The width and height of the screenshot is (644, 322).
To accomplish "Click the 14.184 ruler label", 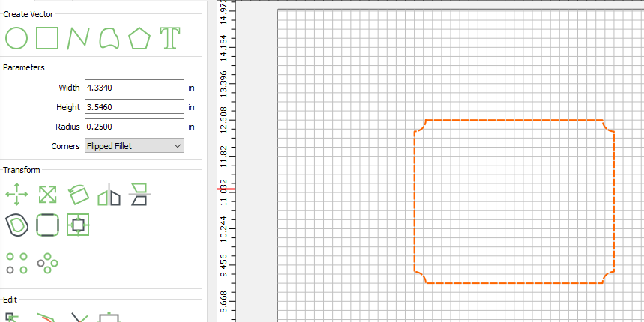I will 224,49.
